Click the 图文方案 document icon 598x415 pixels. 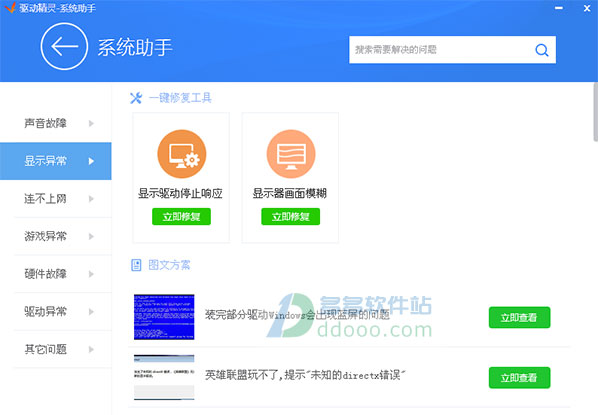pos(136,265)
